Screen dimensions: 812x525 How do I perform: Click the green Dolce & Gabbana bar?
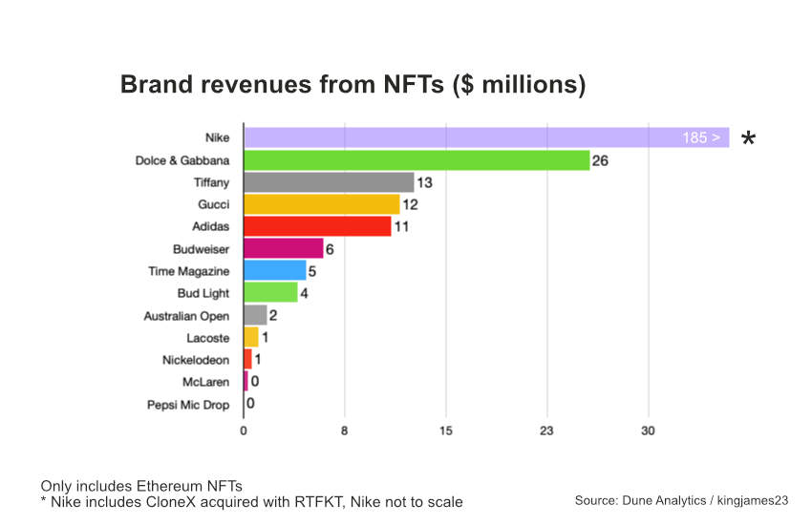[x=417, y=160]
